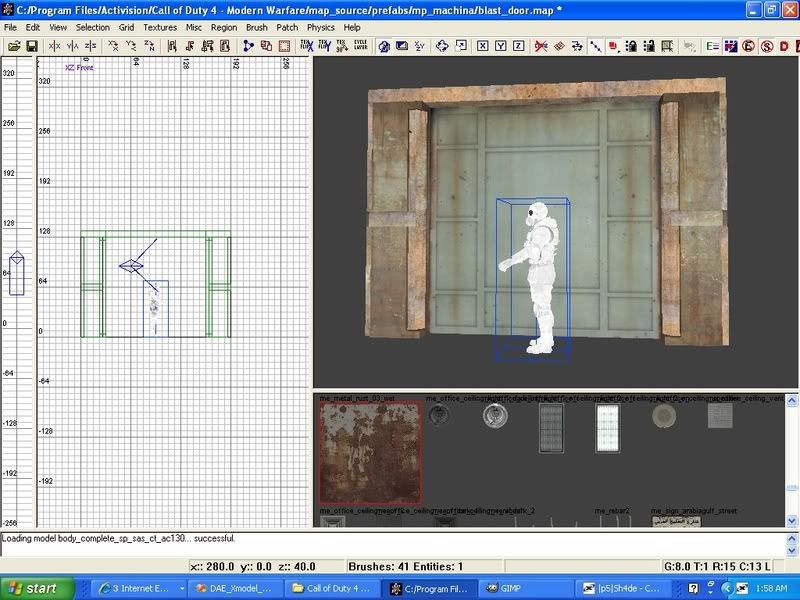Rotate the selection around the Z axis
This screenshot has width=800, height=600.
pyautogui.click(x=149, y=46)
